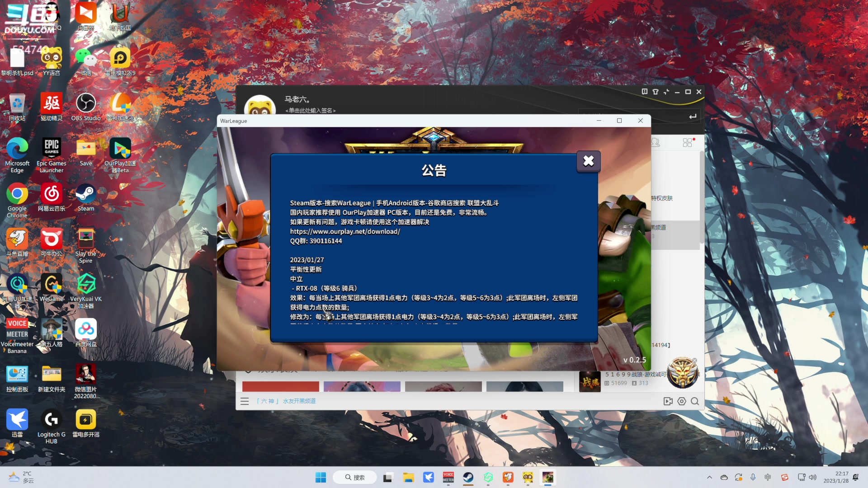The image size is (868, 488).
Task: Open Microsoft Edge desktop shortcut
Action: click(17, 155)
